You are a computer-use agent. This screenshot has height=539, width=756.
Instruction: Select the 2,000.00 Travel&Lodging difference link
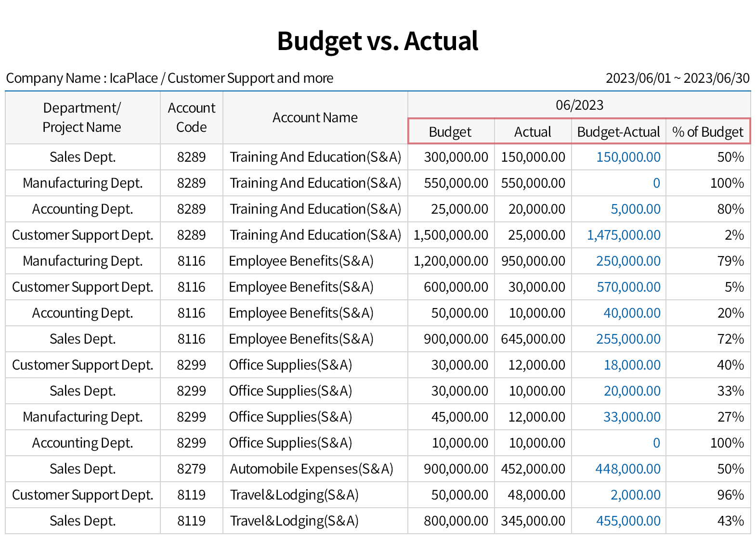[635, 495]
